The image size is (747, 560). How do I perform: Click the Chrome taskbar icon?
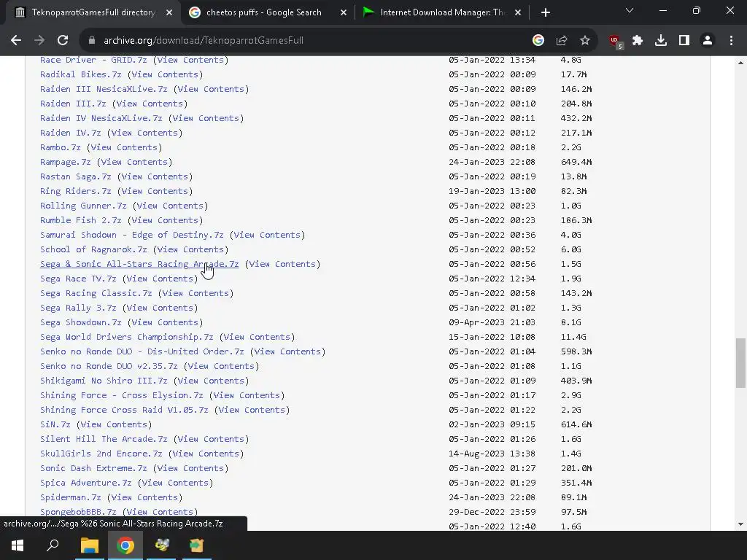tap(125, 545)
